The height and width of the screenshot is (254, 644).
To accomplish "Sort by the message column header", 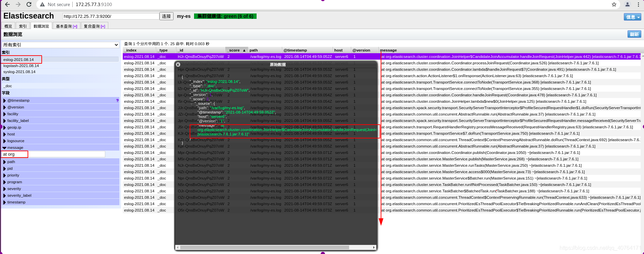I will coord(510,50).
